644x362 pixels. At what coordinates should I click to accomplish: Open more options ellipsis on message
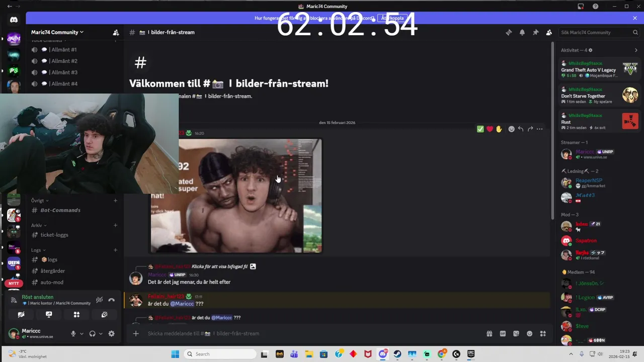pos(539,129)
